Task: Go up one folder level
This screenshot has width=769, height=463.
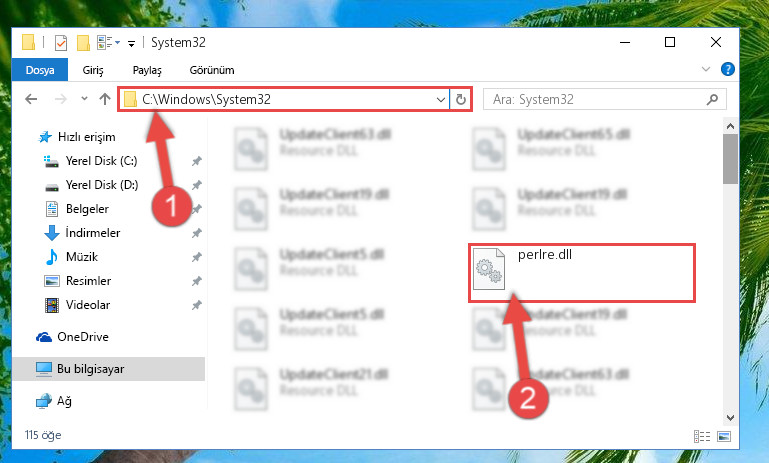Action: [x=104, y=100]
